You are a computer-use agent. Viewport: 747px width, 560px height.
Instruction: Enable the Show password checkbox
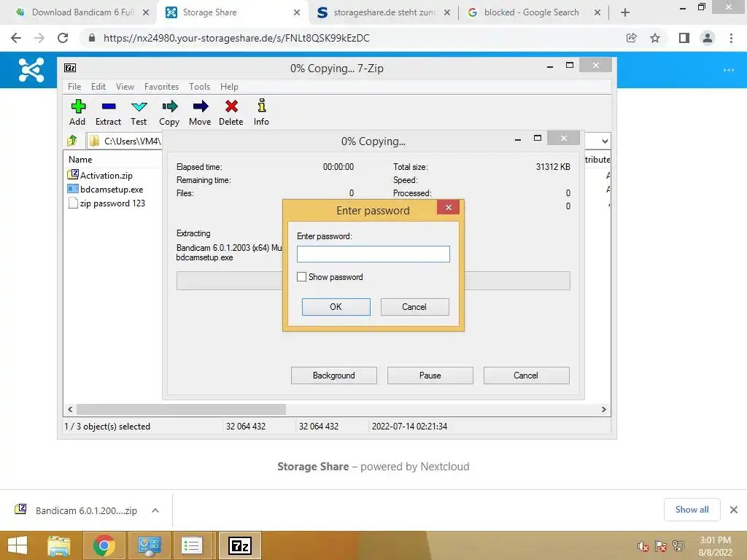click(301, 276)
